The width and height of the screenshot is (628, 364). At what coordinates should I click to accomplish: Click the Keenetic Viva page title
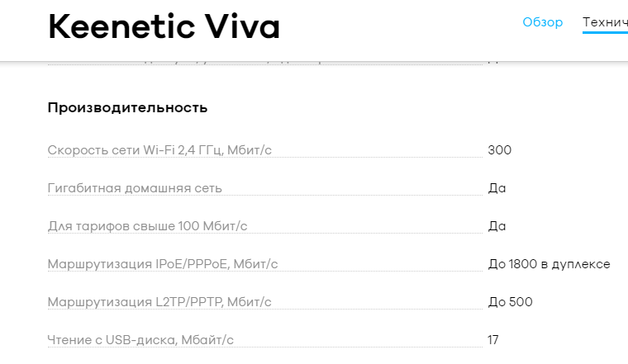(x=164, y=27)
